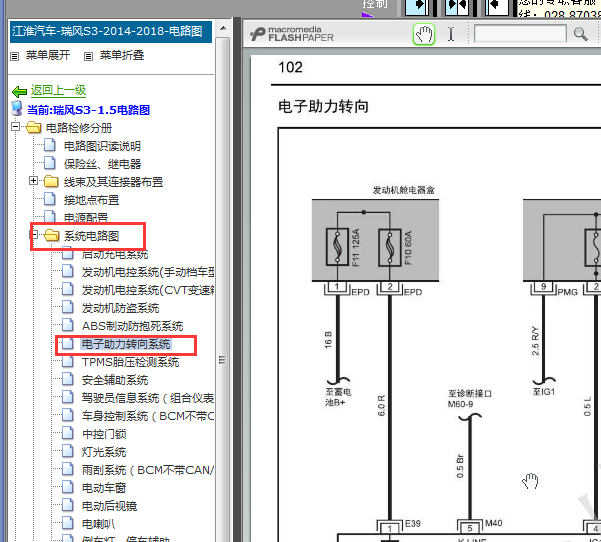Open 雨刮系统 entry
Screen dimensions: 601x542
pyautogui.click(x=148, y=470)
